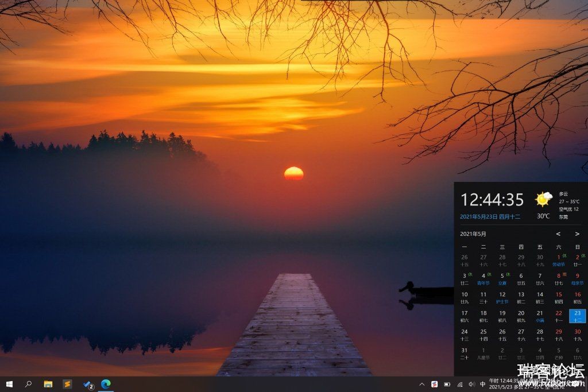The width and height of the screenshot is (588, 392).
Task: Select May 1 labeled 劳动节
Action: [558, 260]
